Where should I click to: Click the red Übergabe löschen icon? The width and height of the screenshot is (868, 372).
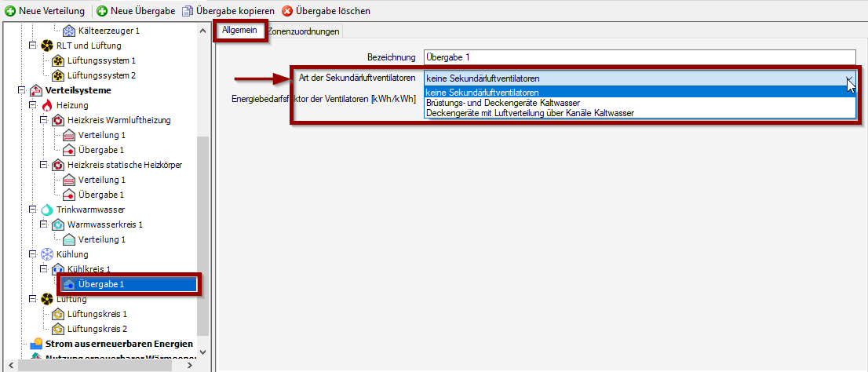pos(287,11)
